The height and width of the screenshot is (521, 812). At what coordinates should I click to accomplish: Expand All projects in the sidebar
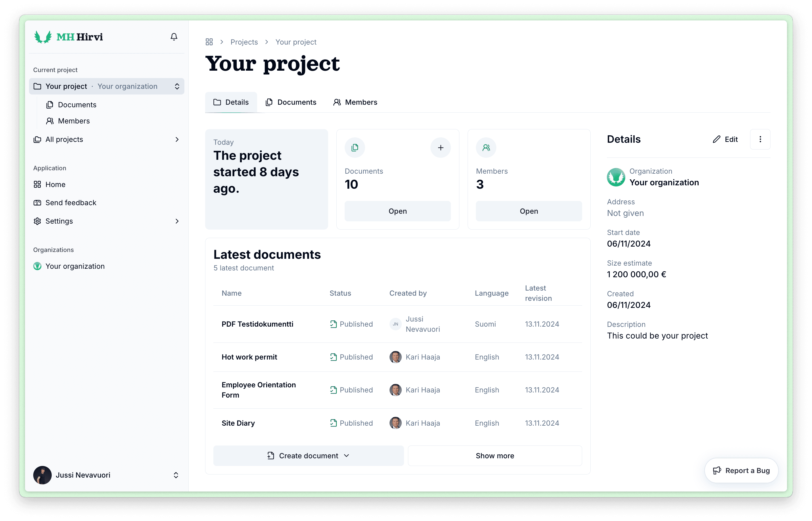(x=106, y=139)
